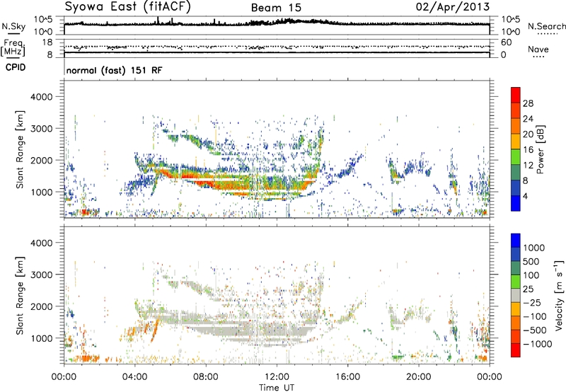The height and width of the screenshot is (392, 566).
Task: Click the date '02/Apr/2013'
Action: 453,7
